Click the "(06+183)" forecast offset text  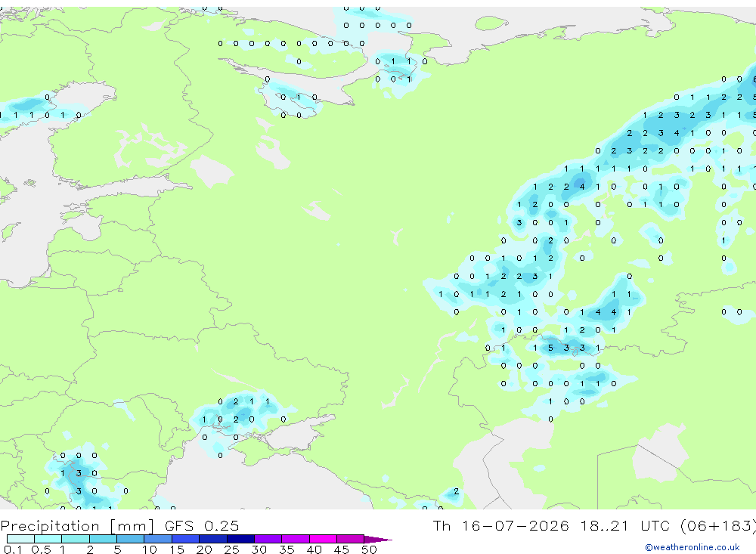718,525
